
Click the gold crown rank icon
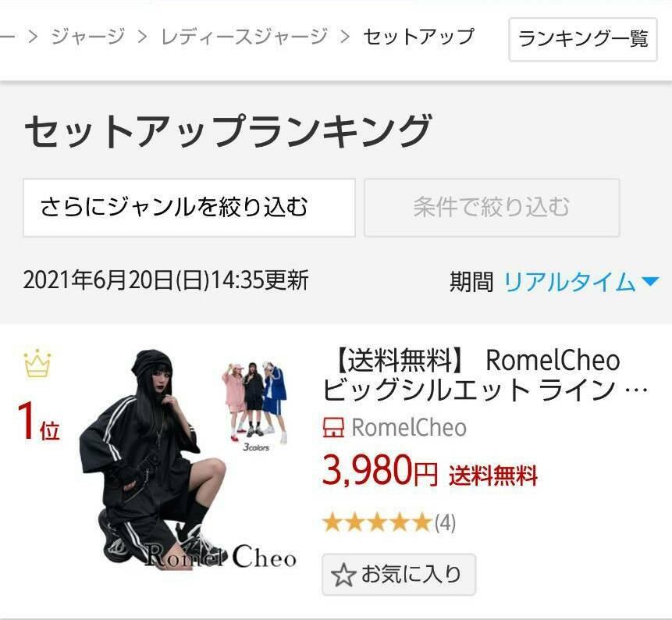pos(37,364)
